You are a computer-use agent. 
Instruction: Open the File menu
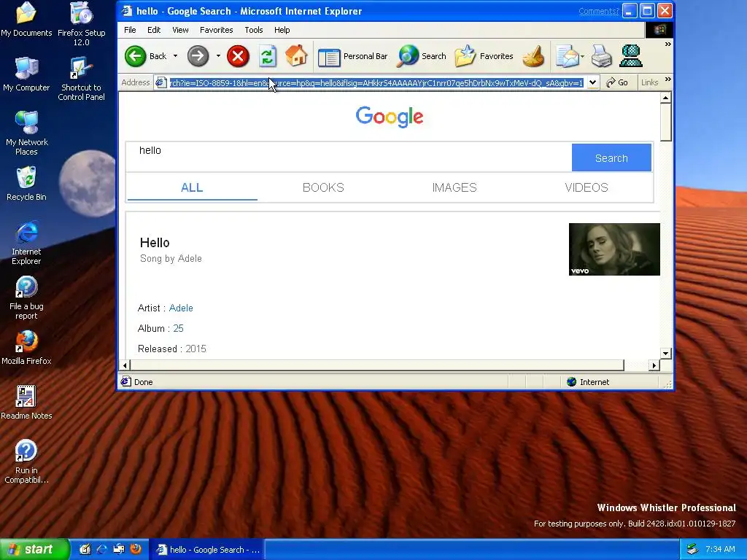[130, 30]
